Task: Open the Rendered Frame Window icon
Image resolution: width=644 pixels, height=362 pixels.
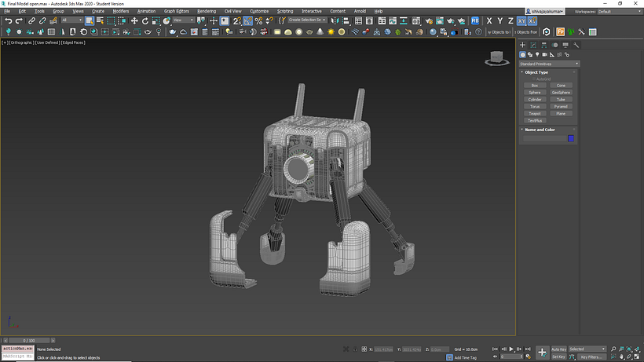Action: 440,20
